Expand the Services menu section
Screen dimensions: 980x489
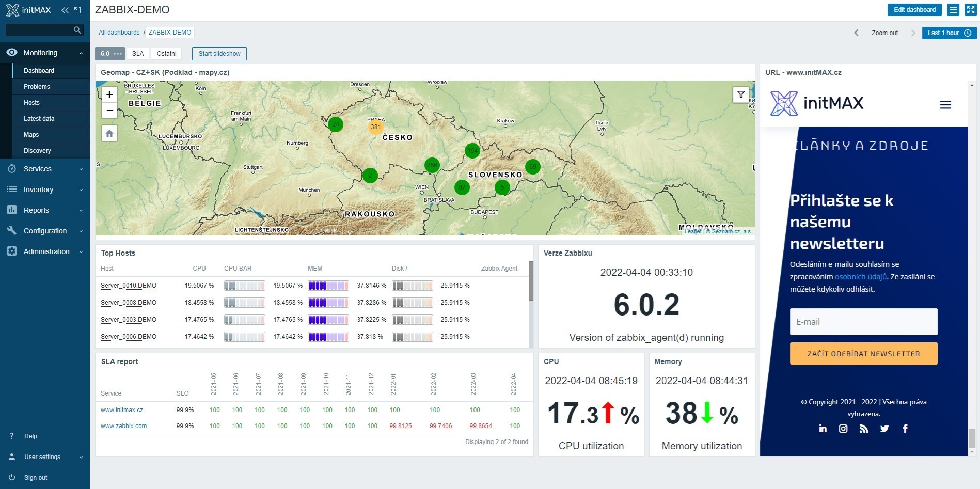pos(45,169)
